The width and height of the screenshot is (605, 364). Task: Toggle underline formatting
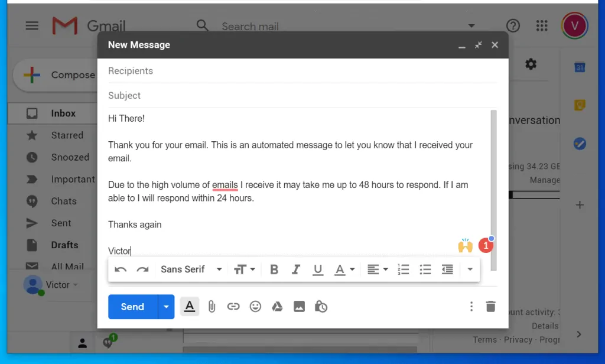pyautogui.click(x=318, y=269)
